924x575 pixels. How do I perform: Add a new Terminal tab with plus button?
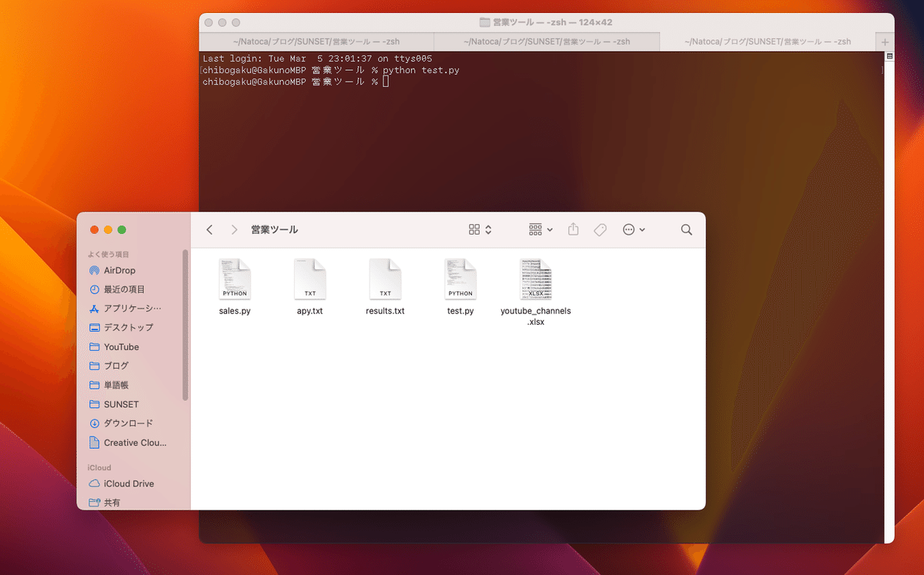(x=885, y=42)
